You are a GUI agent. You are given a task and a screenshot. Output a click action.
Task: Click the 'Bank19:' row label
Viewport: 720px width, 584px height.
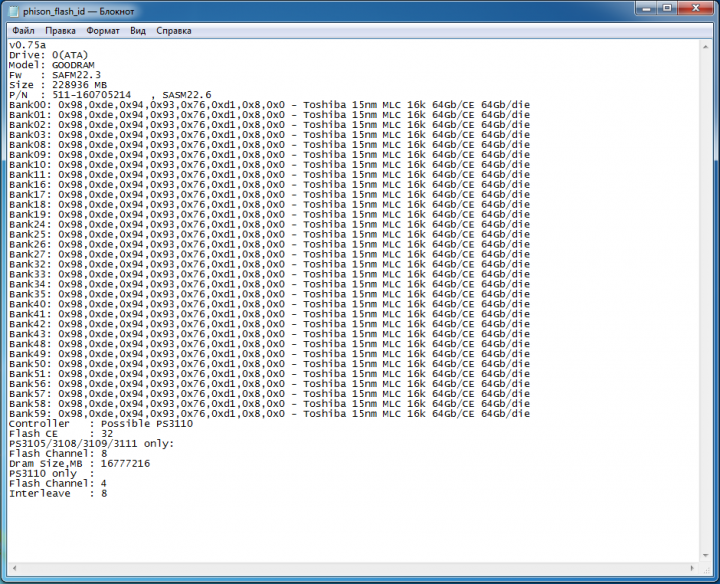[30, 214]
